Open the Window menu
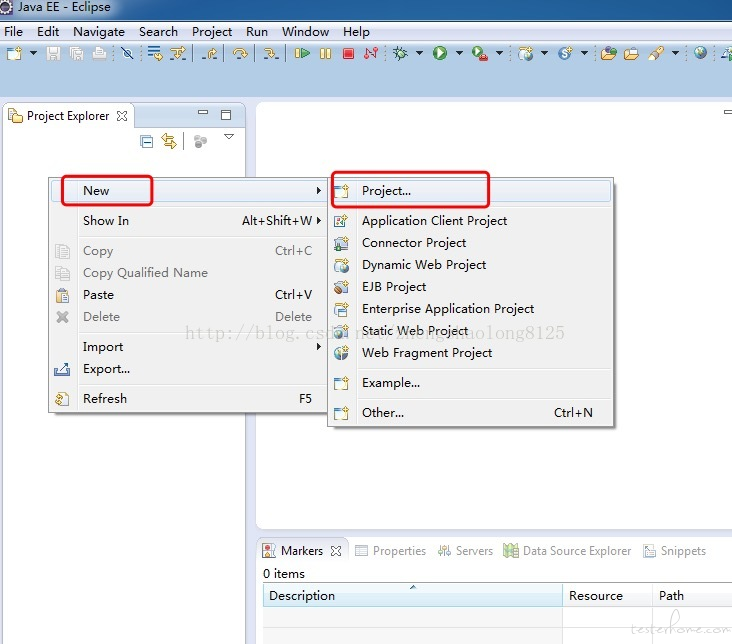The image size is (732, 644). pyautogui.click(x=305, y=32)
